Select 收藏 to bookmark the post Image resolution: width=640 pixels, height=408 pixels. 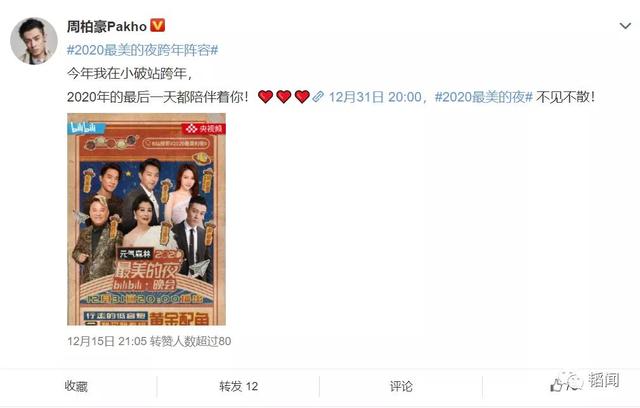(76, 386)
